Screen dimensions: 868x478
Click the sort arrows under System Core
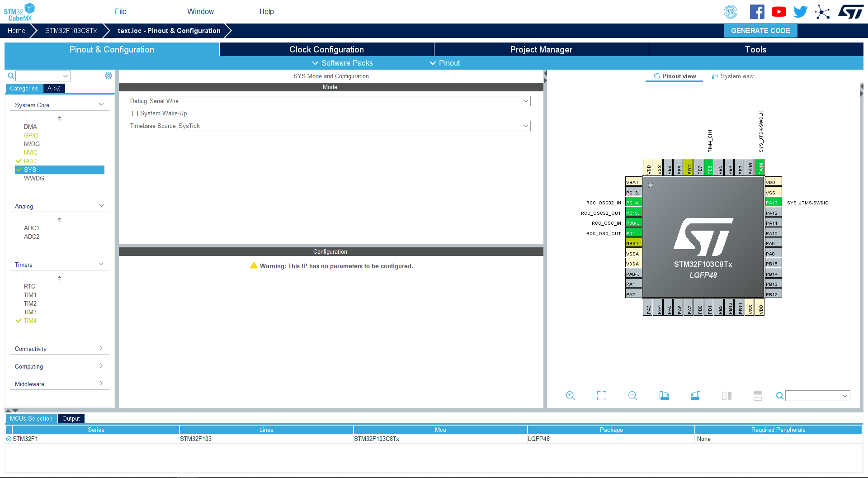[x=59, y=118]
